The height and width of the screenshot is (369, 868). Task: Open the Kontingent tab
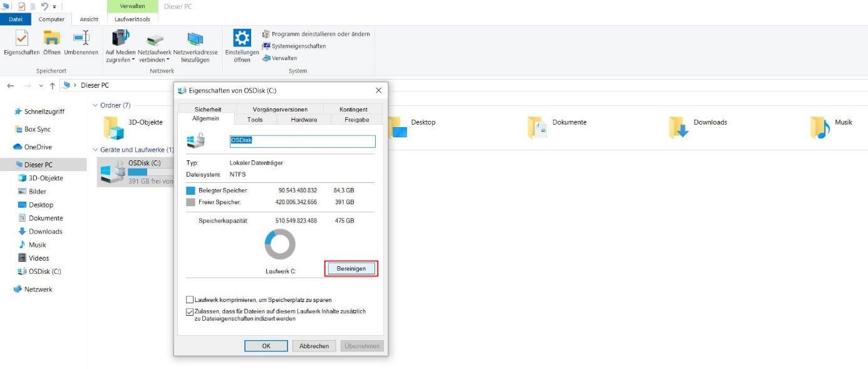pyautogui.click(x=353, y=109)
